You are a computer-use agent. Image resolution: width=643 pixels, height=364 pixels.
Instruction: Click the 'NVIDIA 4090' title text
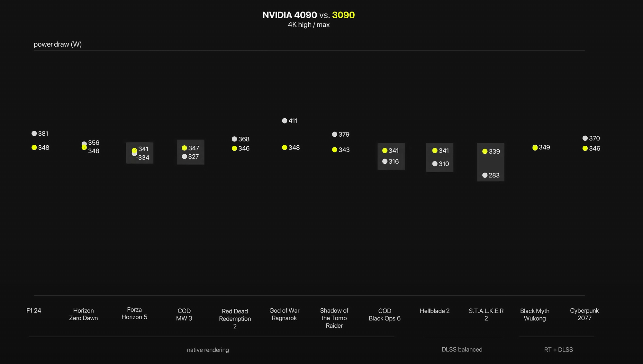290,15
